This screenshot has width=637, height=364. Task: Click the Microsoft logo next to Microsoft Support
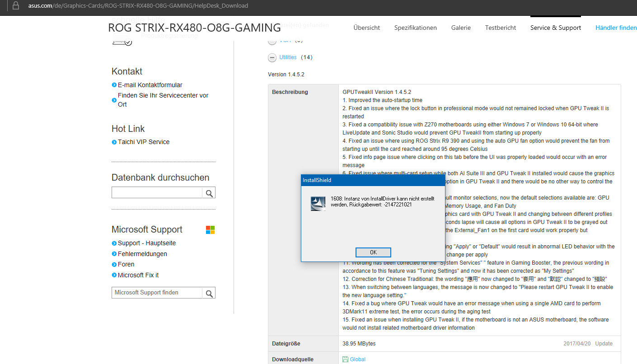pyautogui.click(x=210, y=230)
